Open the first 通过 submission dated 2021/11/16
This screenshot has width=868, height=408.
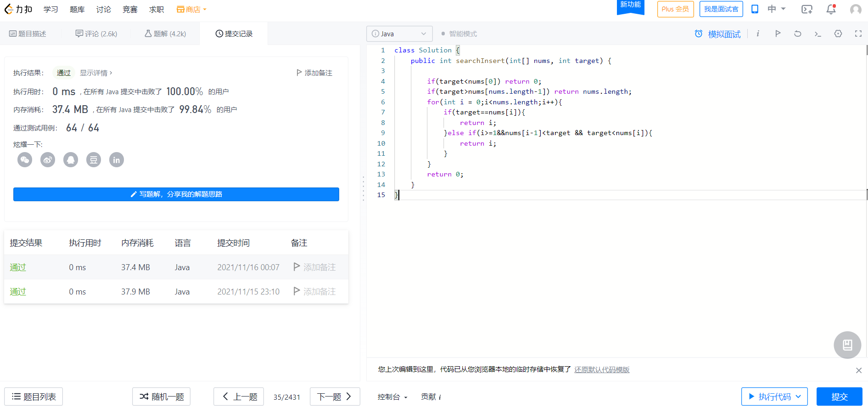[18, 267]
